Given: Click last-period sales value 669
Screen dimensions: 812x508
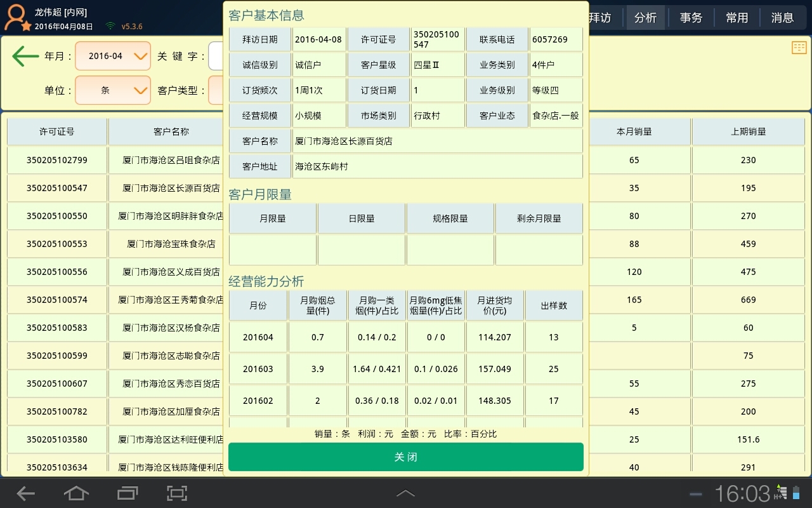Looking at the screenshot, I should point(749,300).
